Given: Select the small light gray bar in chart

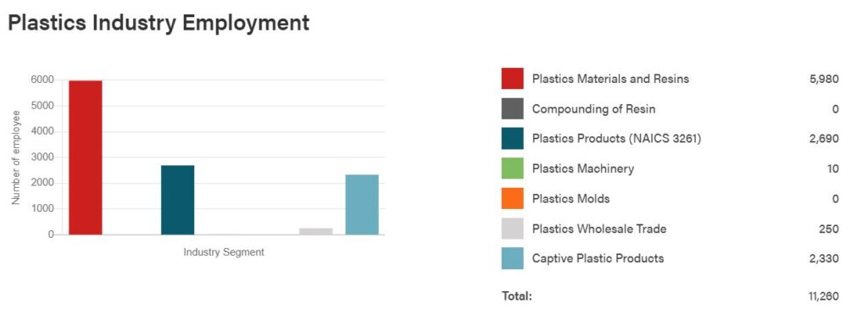Looking at the screenshot, I should [x=316, y=231].
